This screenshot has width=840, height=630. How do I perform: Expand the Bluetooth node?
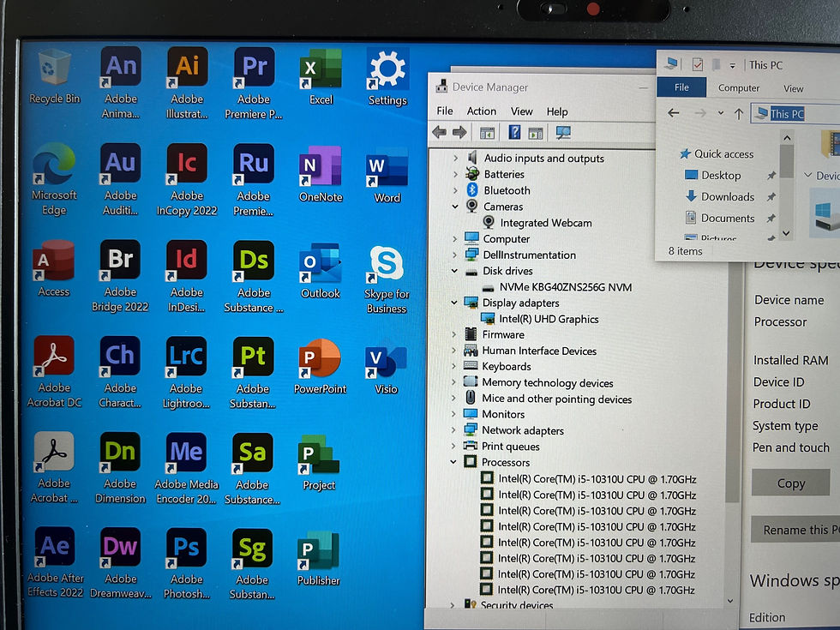[x=455, y=190]
